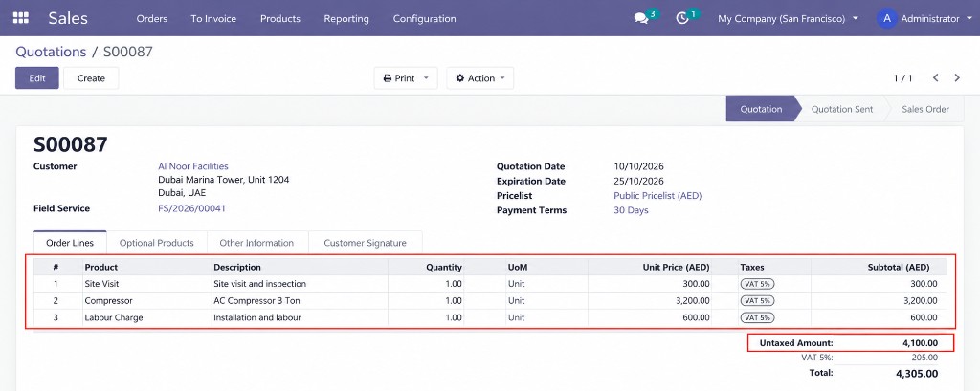Go to the previous record arrow
This screenshot has width=980, height=391.
pyautogui.click(x=936, y=78)
